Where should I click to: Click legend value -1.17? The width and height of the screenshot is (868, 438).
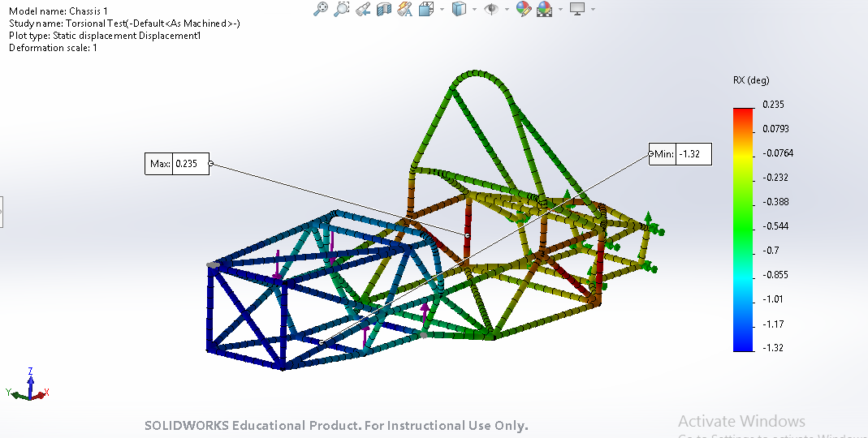click(x=773, y=324)
